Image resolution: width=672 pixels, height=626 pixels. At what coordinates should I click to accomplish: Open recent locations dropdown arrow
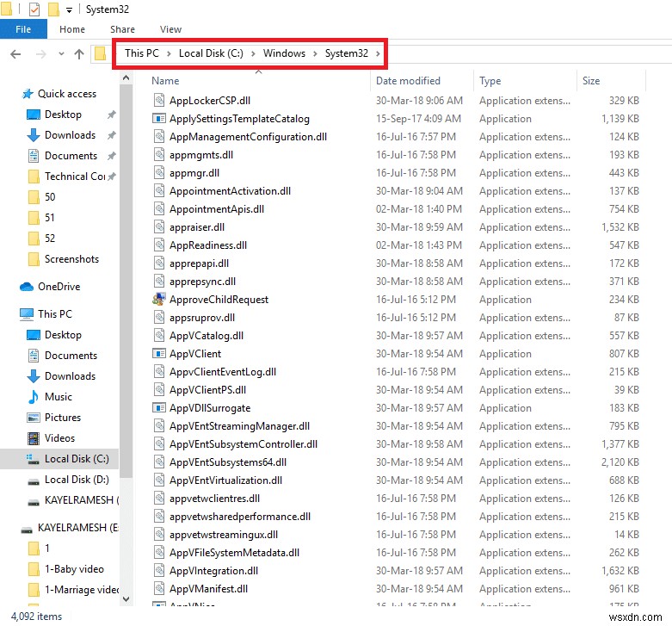click(x=61, y=54)
